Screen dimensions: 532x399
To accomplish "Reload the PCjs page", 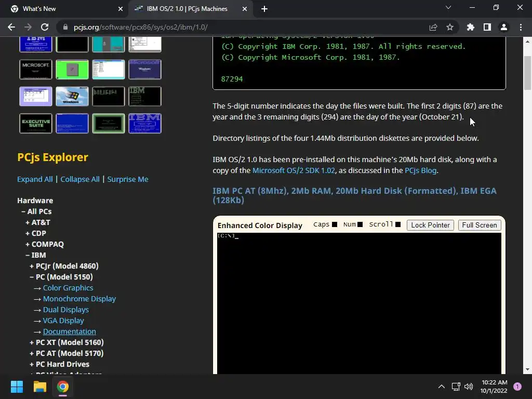I will coord(45,27).
